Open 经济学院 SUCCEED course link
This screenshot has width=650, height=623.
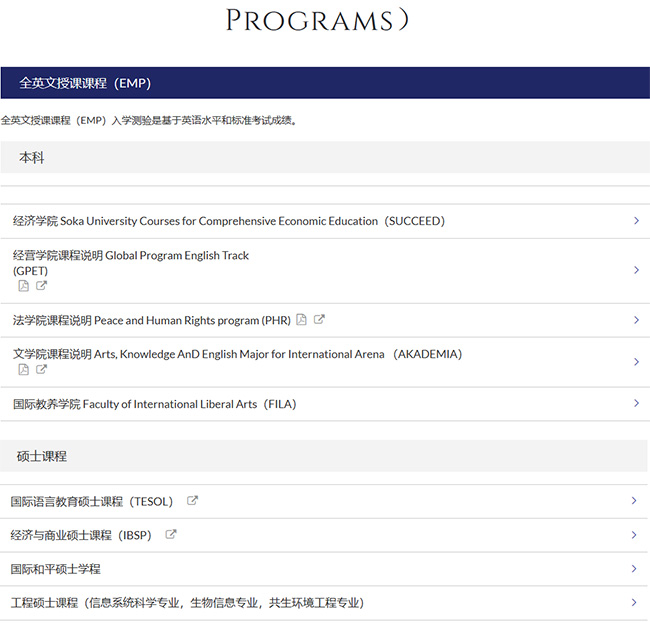click(x=229, y=221)
